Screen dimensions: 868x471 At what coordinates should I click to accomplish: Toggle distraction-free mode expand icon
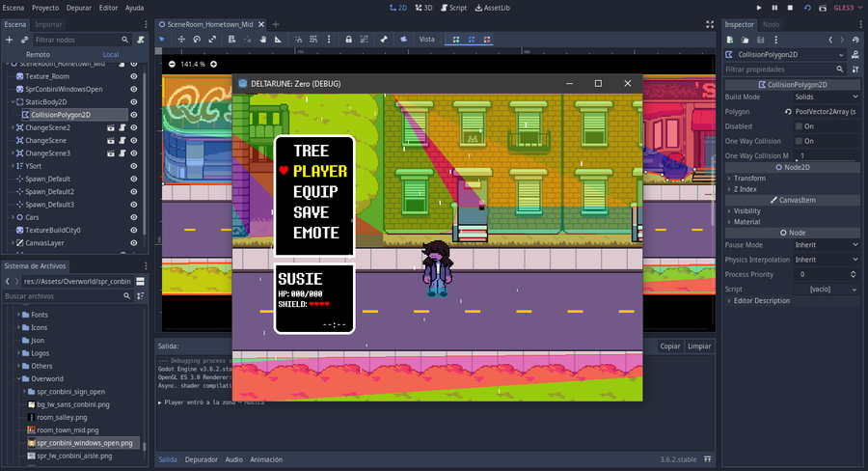pos(710,24)
